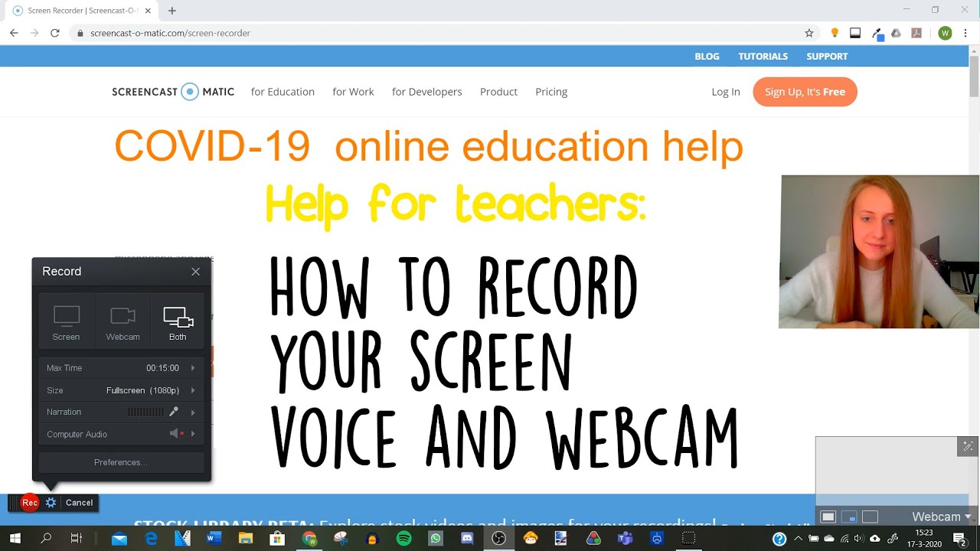Click the volume icon in system tray
Image resolution: width=980 pixels, height=551 pixels.
(859, 539)
